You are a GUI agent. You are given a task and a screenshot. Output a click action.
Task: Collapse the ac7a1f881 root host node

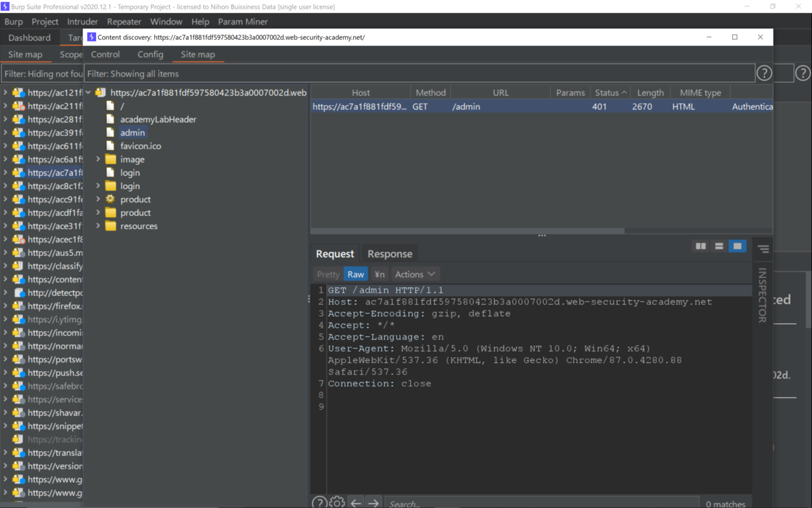(x=88, y=93)
